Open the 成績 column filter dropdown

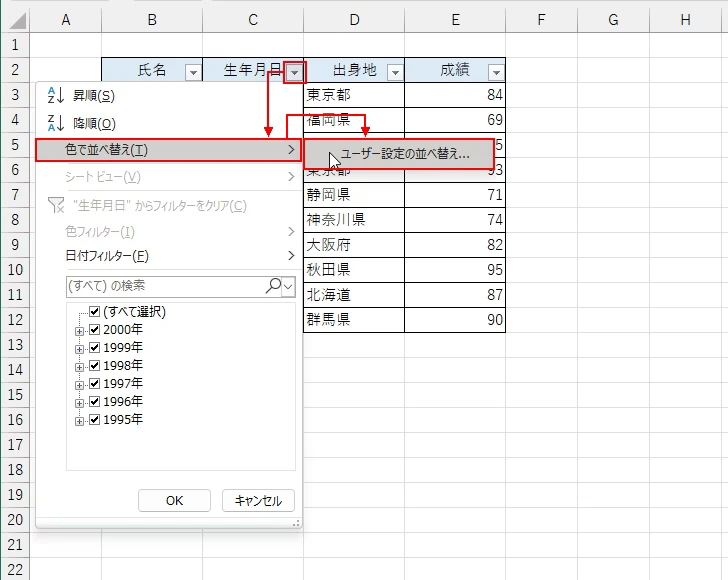click(x=496, y=72)
